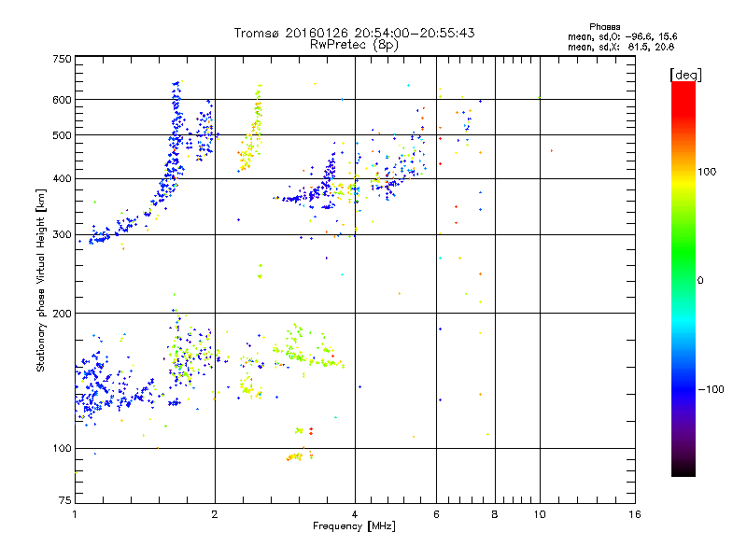Click the x-axis tick label '4'

pos(355,514)
